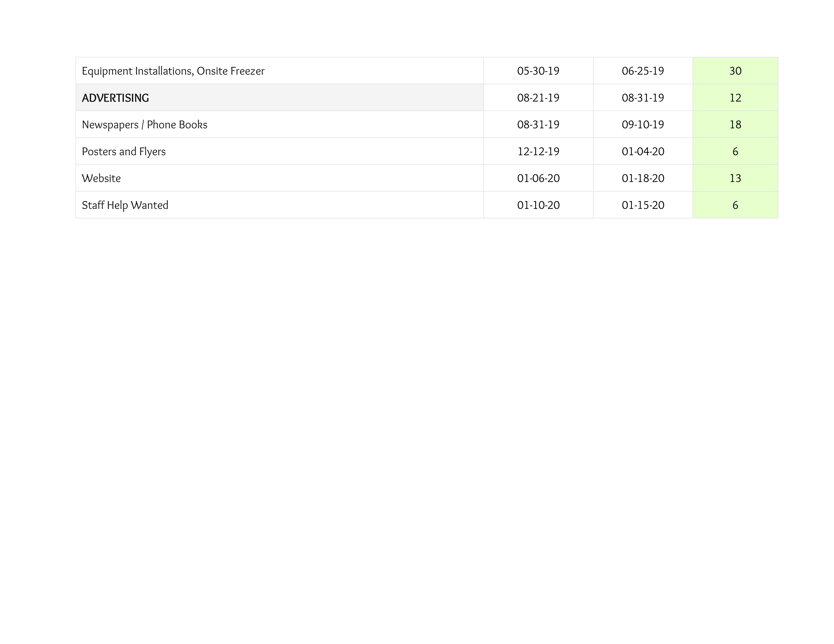The image size is (834, 644).
Task: Click the 06-25-19 end date
Action: 643,71
